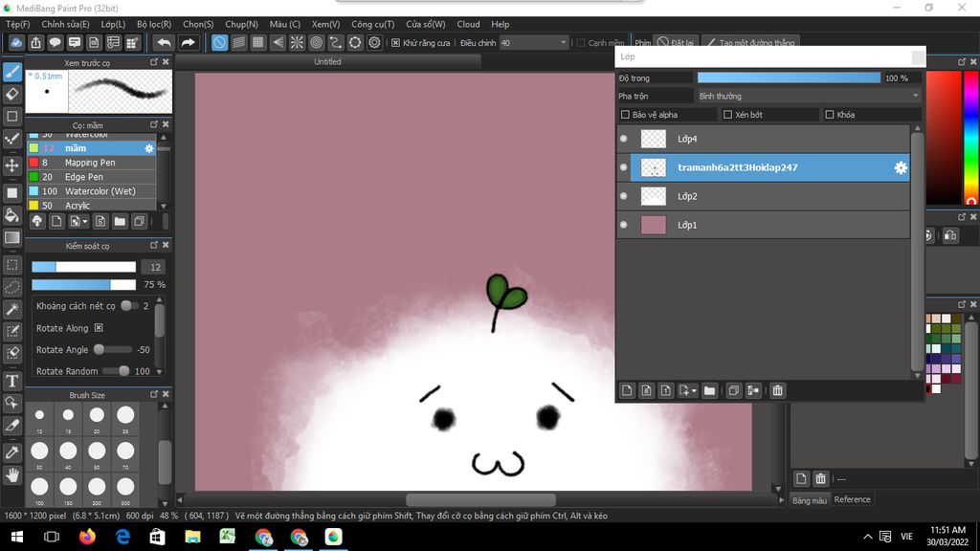The image size is (980, 551).
Task: Delete layer with trash icon in Lớp panel
Action: point(777,390)
